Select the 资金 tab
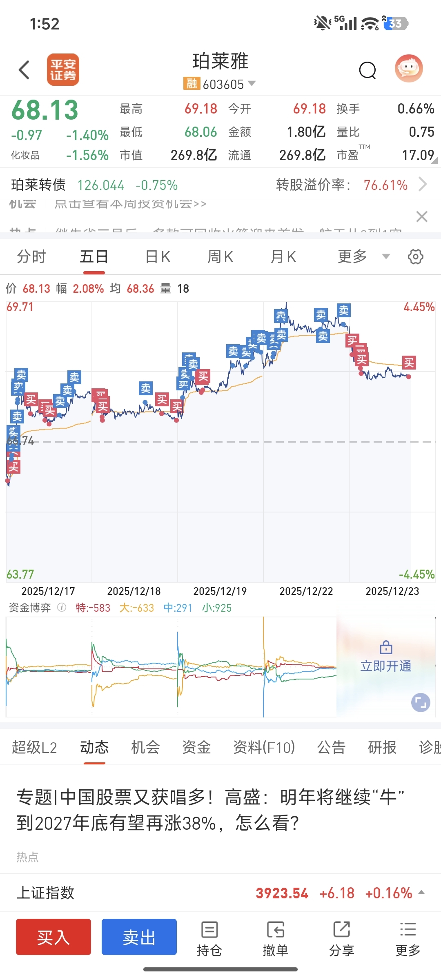 [196, 748]
